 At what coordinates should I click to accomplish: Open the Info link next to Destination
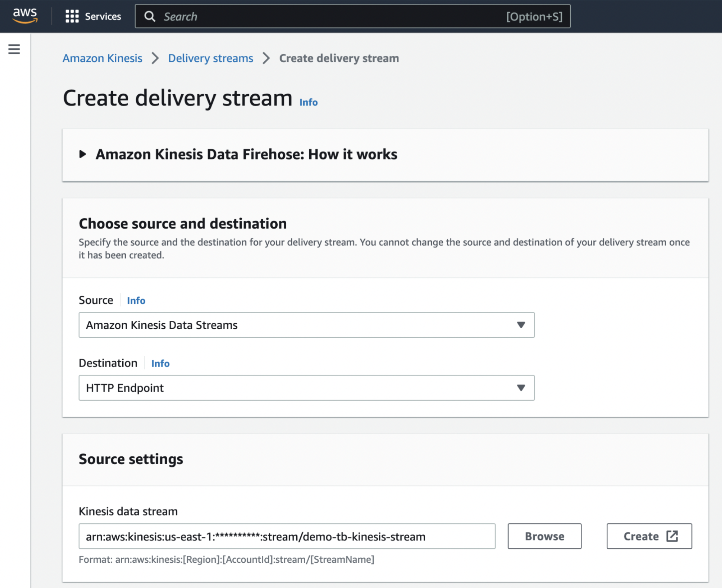coord(160,363)
